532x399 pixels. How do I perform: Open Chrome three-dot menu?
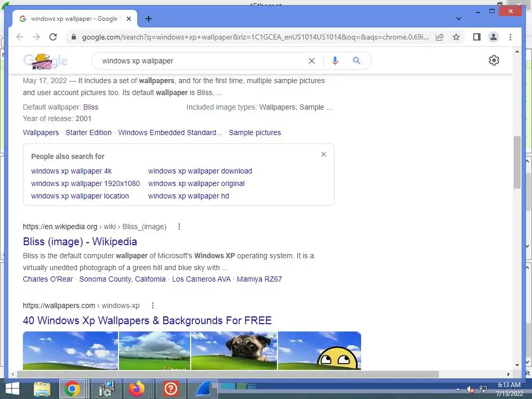pos(510,37)
